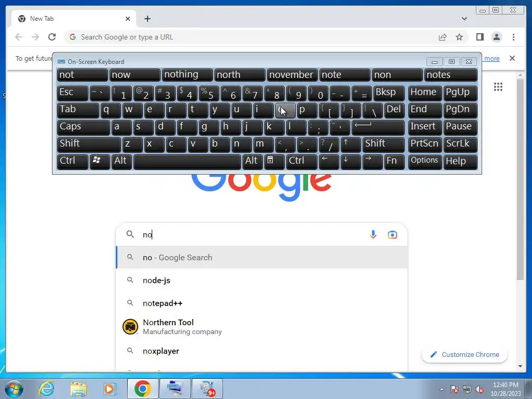This screenshot has width=532, height=399.
Task: Choose prediction word 'north'
Action: point(240,75)
